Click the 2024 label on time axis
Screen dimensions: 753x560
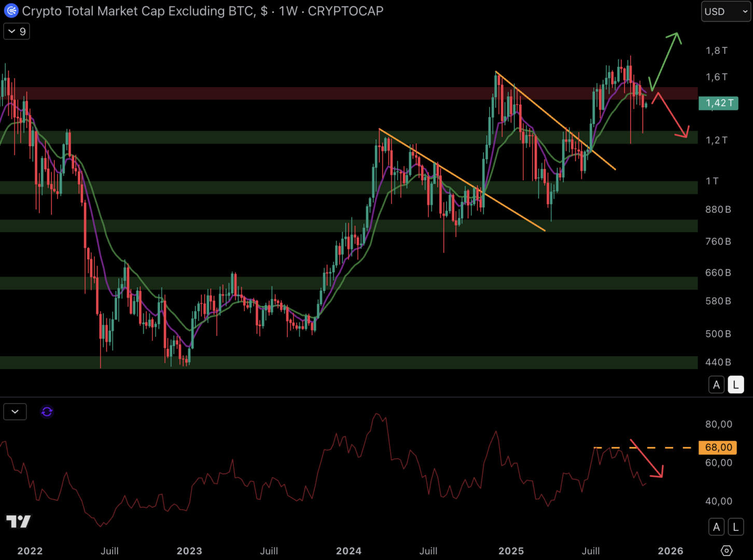pyautogui.click(x=348, y=551)
